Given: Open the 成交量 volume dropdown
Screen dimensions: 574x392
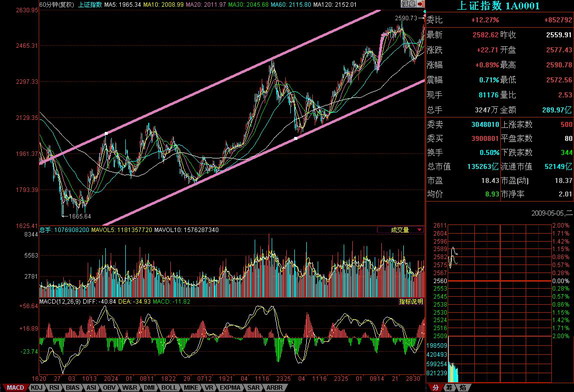Looking at the screenshot, I should pos(400,230).
